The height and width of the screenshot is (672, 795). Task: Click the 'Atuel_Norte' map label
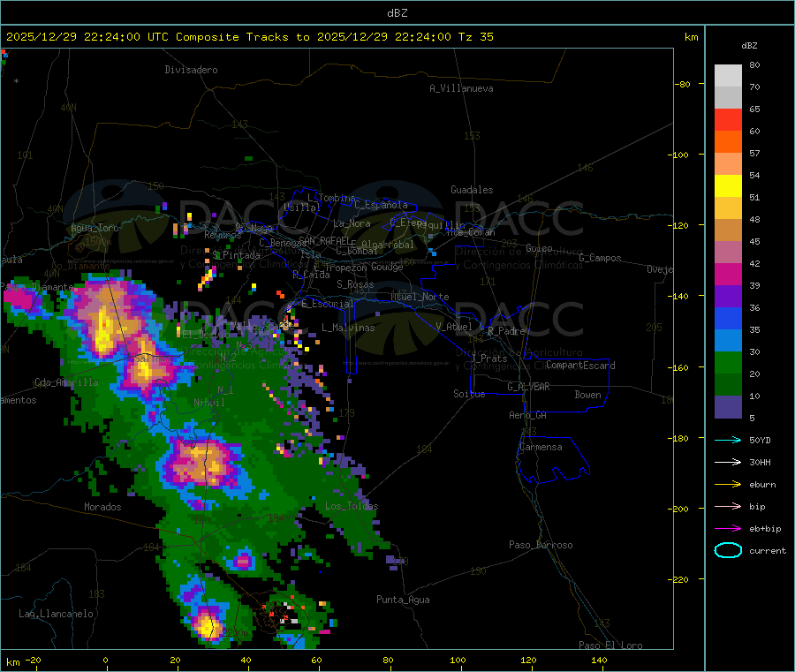click(420, 297)
